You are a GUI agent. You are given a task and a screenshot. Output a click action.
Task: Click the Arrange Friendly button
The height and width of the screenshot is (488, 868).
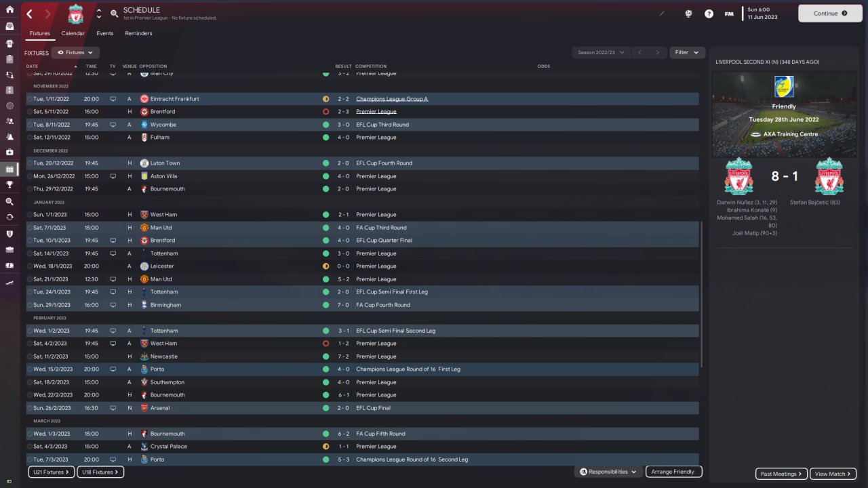click(x=673, y=472)
